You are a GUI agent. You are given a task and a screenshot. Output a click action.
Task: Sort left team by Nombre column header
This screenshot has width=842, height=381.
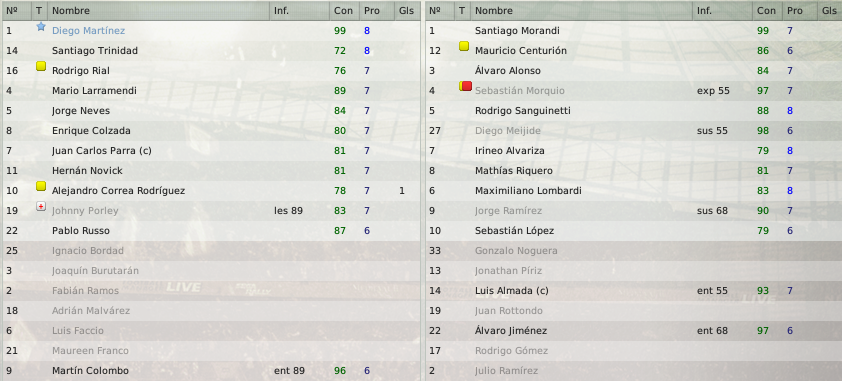[158, 10]
